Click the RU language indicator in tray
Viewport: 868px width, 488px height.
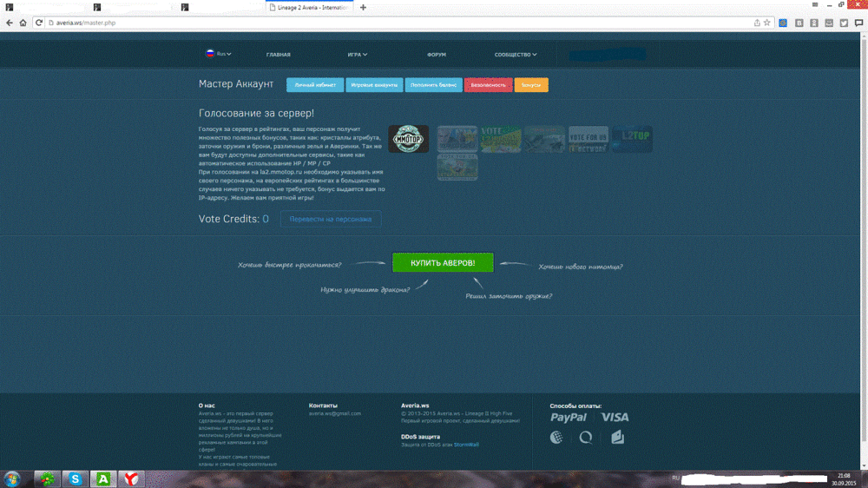coord(675,478)
